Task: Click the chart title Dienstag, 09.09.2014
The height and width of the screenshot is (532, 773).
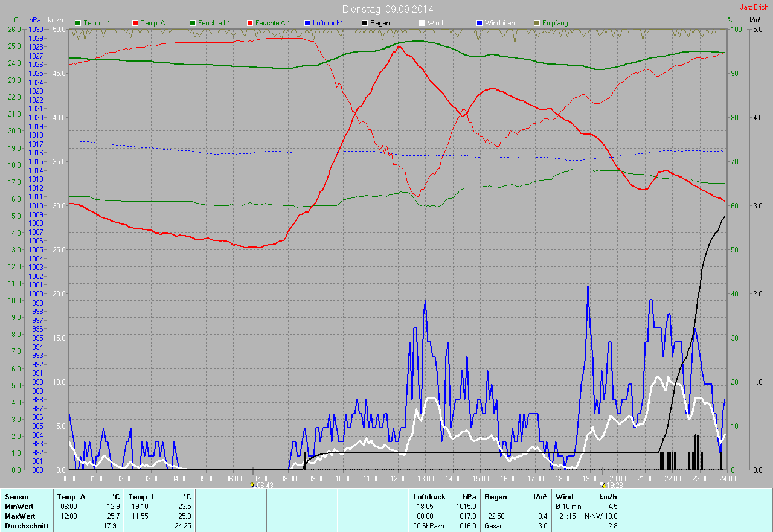Action: point(388,9)
